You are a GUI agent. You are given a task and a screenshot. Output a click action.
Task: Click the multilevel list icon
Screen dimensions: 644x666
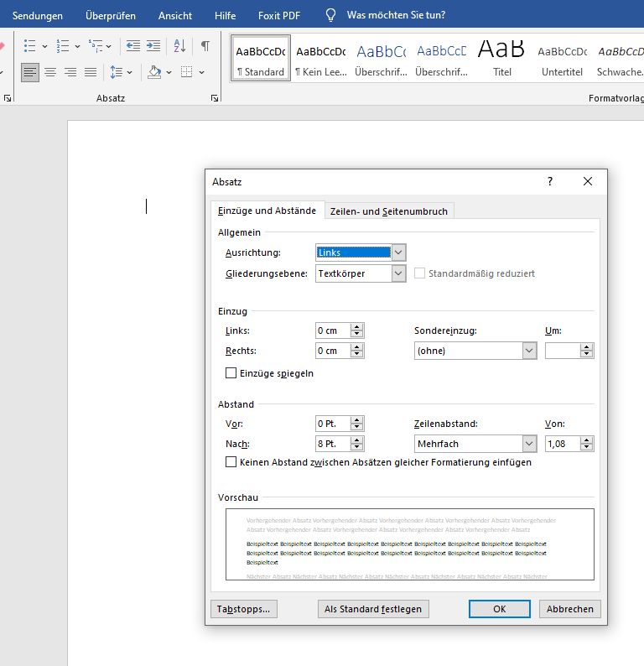coord(95,46)
